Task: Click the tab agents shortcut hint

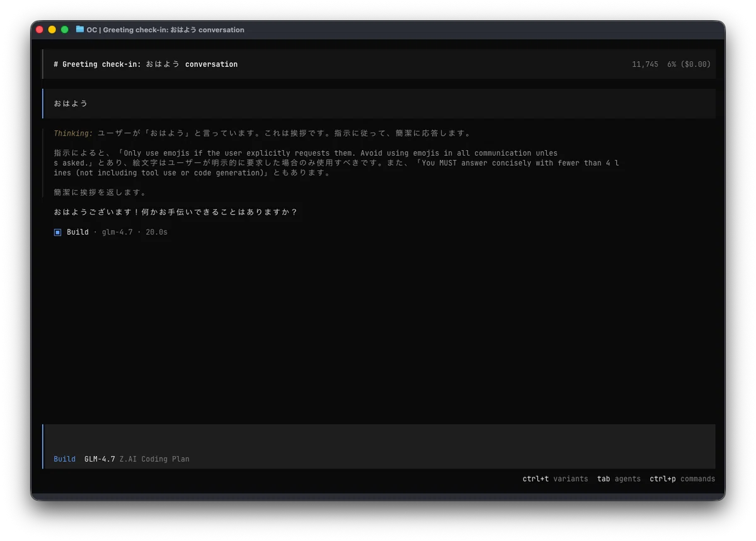Action: pos(619,479)
